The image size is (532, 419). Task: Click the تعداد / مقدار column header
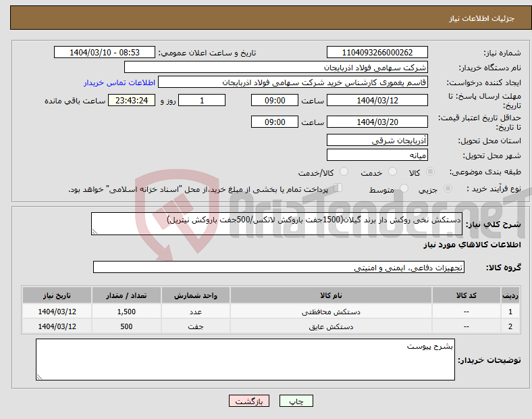(x=126, y=295)
